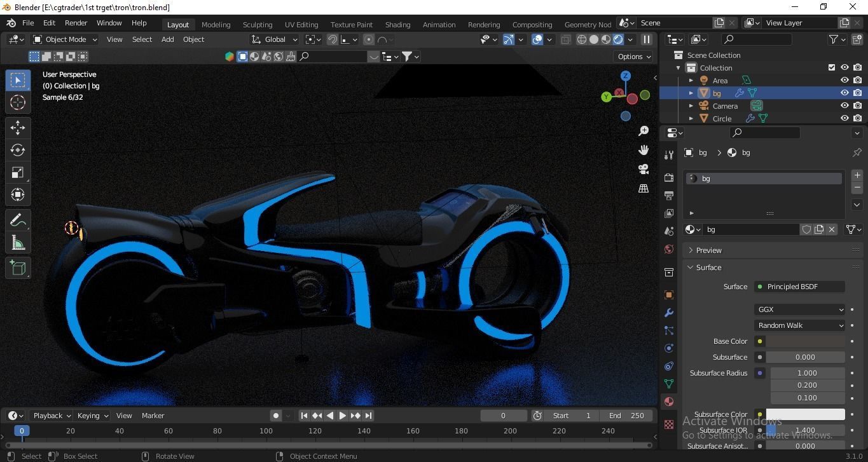Open the GGX distribution dropdown
The image size is (868, 462).
(800, 309)
